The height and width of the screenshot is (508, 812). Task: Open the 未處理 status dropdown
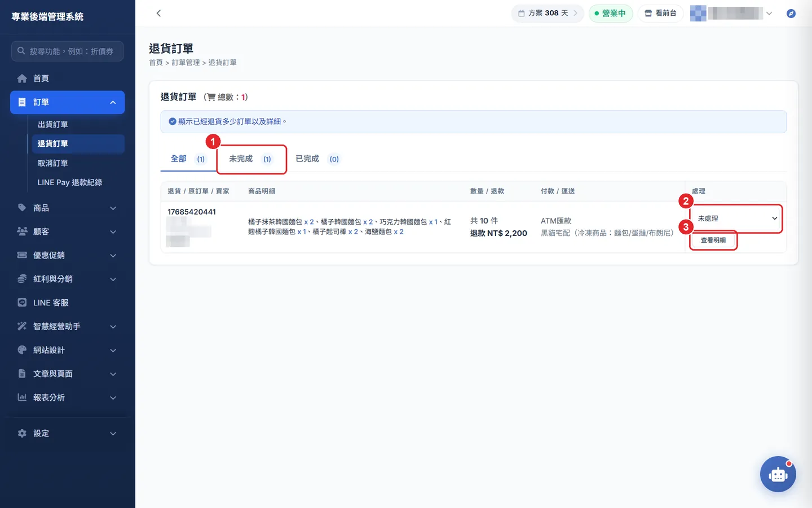[736, 218]
